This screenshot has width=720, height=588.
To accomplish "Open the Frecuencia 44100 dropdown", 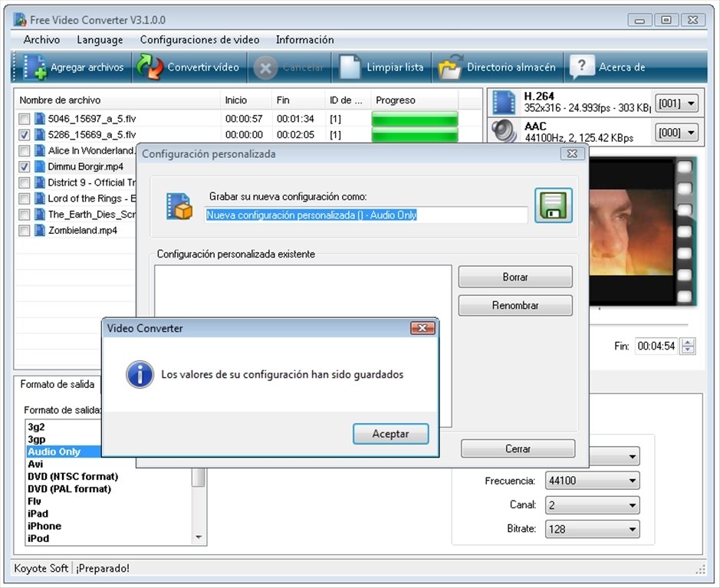I will coord(593,481).
